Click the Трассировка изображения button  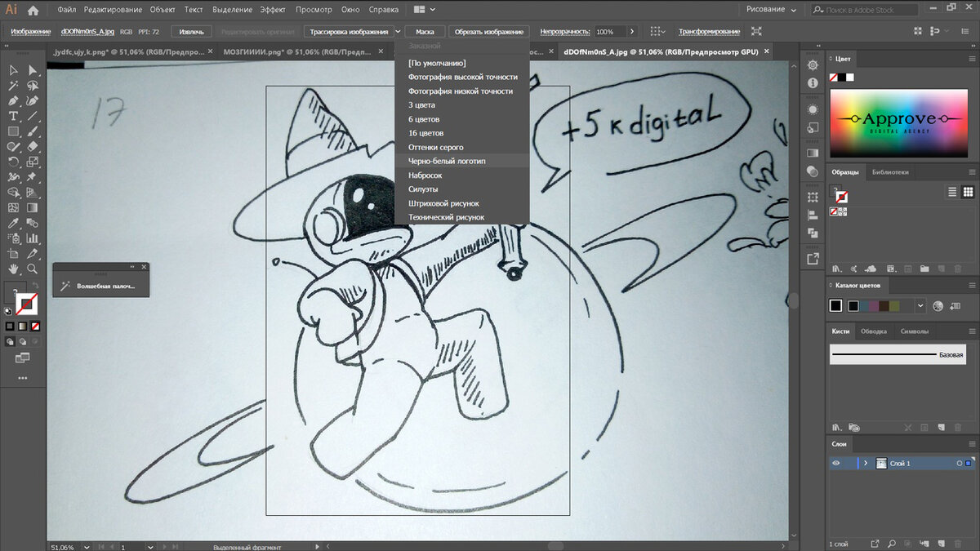(x=349, y=31)
